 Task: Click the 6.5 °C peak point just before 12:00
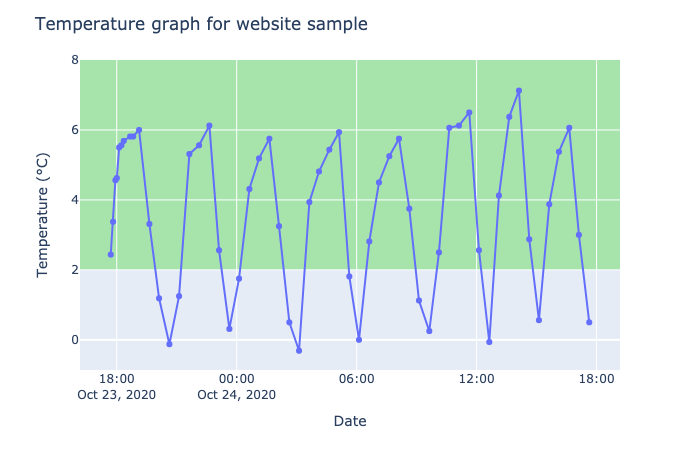click(x=469, y=113)
